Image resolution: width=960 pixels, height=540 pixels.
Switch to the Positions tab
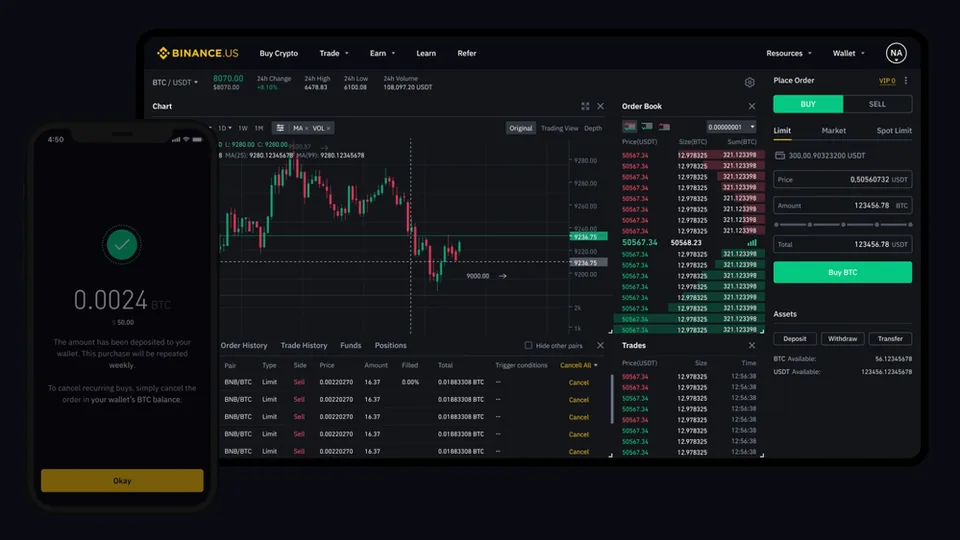click(391, 345)
